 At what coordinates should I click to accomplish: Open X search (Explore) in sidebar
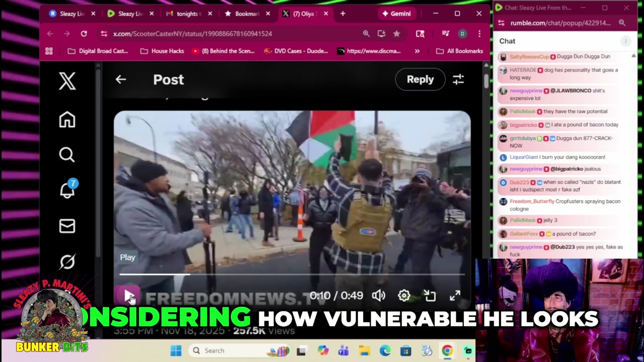click(x=67, y=155)
